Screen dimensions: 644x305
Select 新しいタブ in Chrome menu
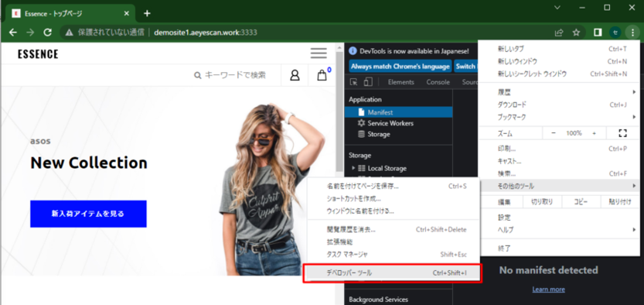pos(559,49)
